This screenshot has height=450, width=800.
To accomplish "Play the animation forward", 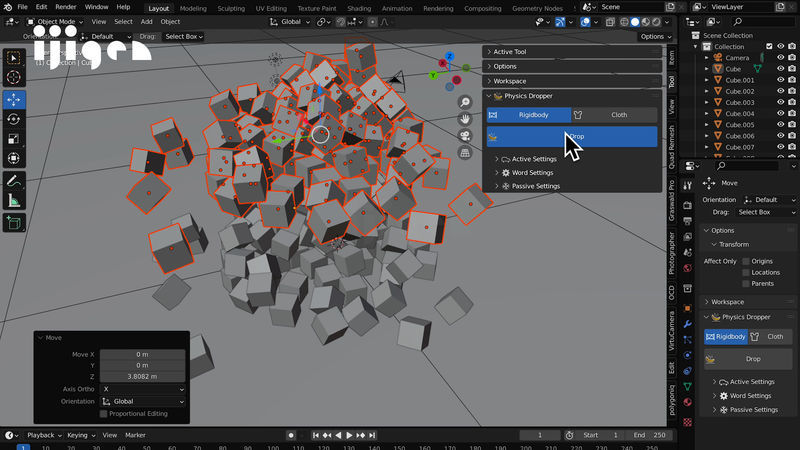I will (349, 435).
